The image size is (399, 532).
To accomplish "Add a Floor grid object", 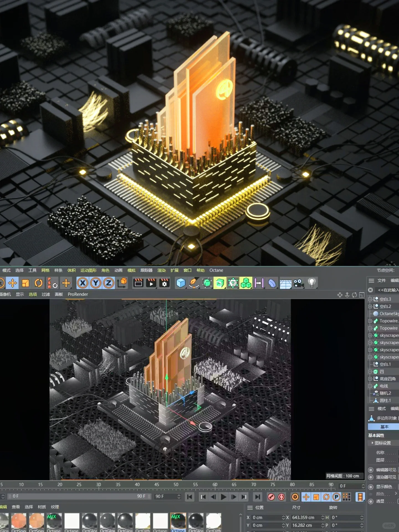I will pos(285,283).
